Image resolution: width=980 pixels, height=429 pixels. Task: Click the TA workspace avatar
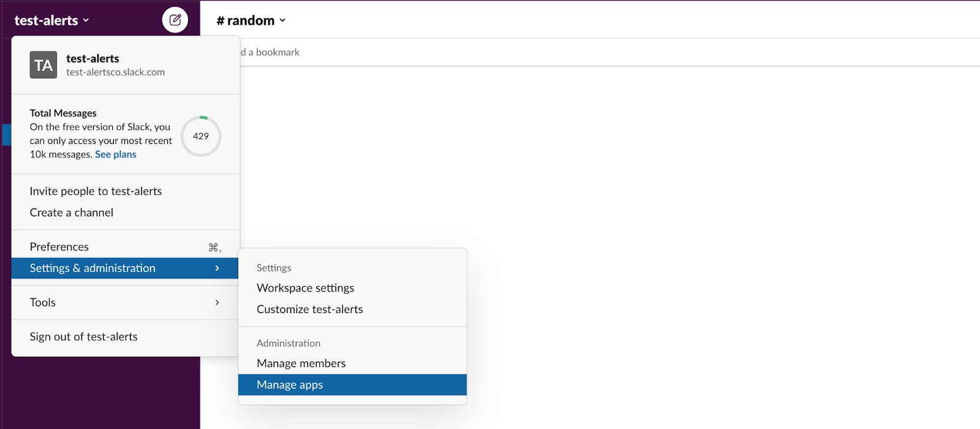tap(43, 65)
